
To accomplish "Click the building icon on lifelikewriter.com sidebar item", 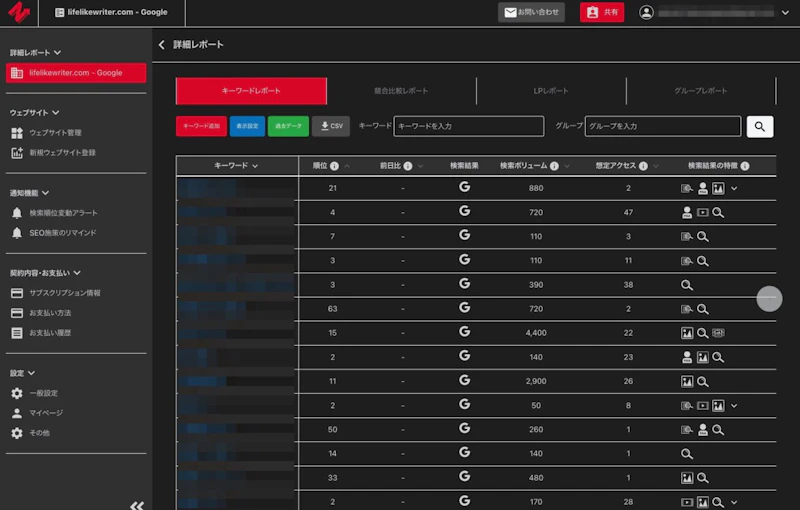I will click(x=17, y=73).
